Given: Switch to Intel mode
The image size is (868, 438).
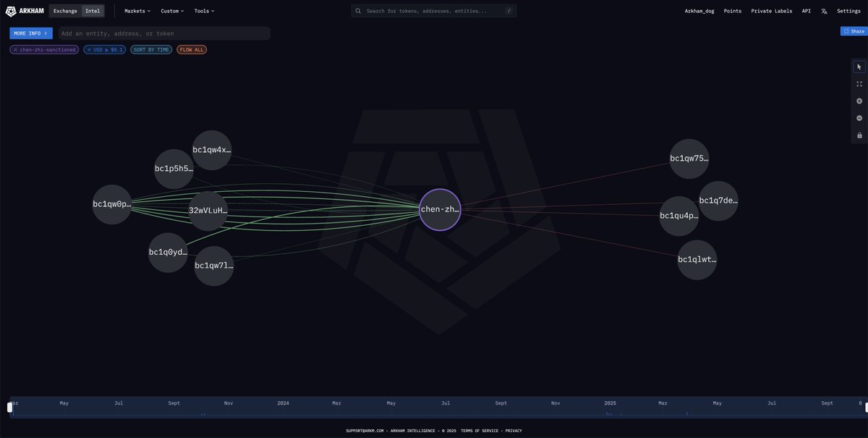Looking at the screenshot, I should coord(93,11).
